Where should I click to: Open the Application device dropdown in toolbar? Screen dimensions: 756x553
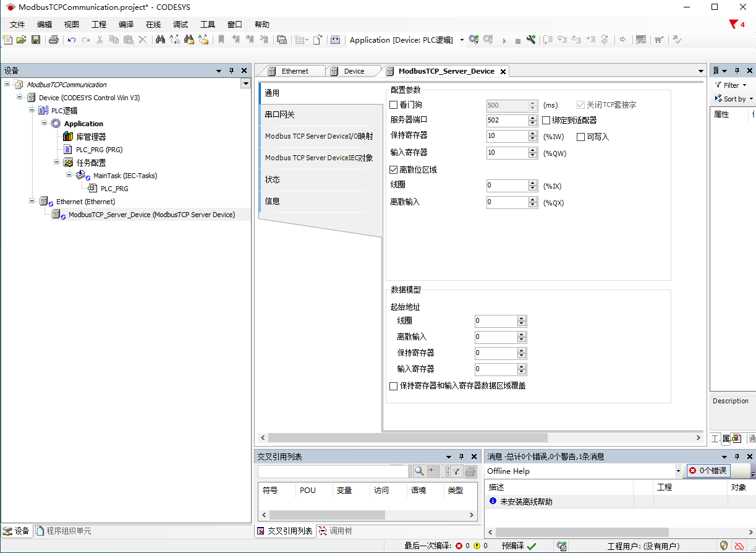462,40
